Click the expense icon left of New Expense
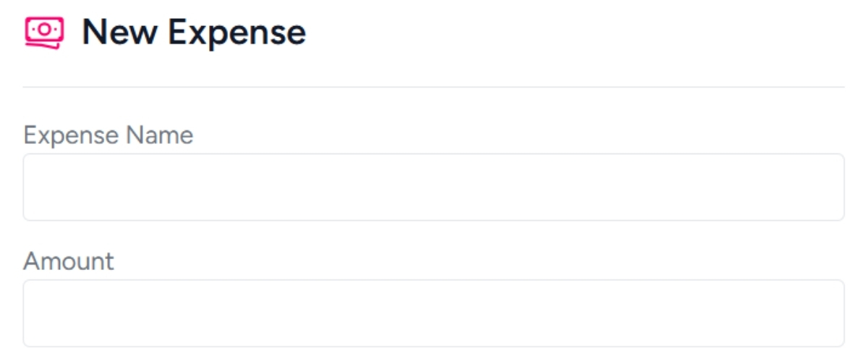The height and width of the screenshot is (362, 868). pyautogui.click(x=44, y=33)
